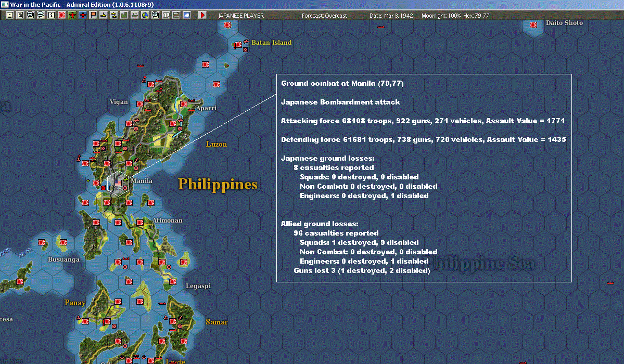Click the Hex: 79 77 status text
Viewport: 624px width, 364px height.
[x=476, y=16]
